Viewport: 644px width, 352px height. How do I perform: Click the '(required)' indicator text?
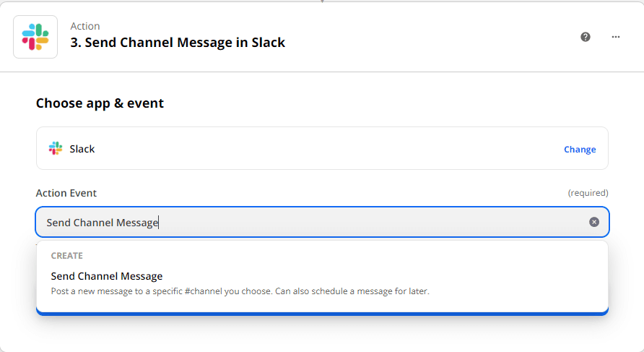[x=588, y=193]
